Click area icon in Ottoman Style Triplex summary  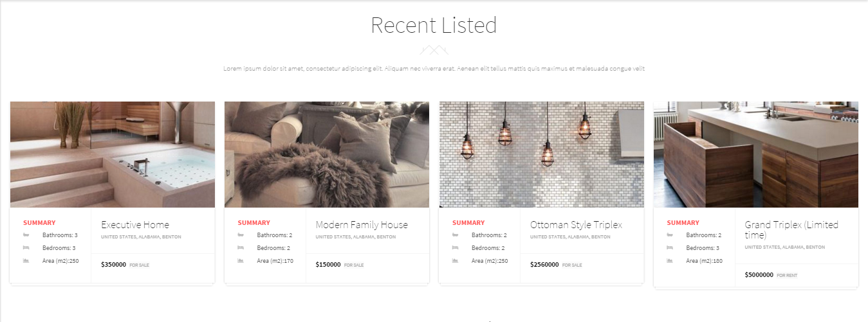[456, 261]
